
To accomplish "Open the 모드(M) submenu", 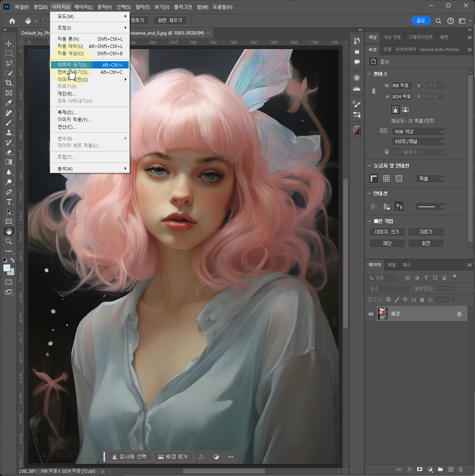I will click(90, 16).
